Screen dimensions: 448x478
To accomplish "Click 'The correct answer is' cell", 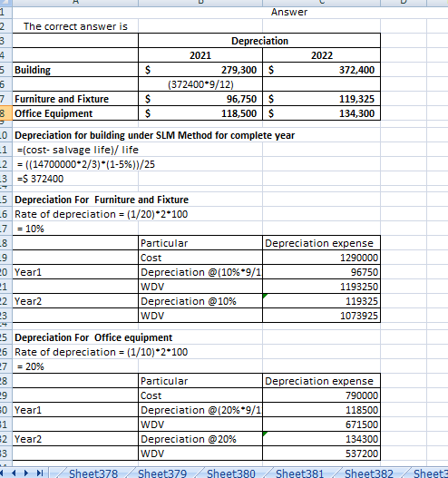I will click(x=75, y=26).
